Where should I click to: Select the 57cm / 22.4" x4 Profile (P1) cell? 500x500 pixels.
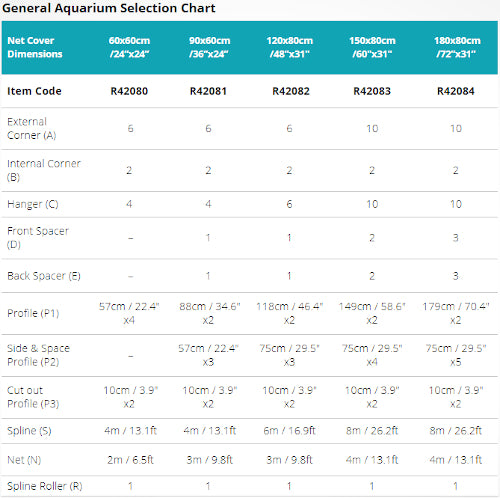(129, 313)
